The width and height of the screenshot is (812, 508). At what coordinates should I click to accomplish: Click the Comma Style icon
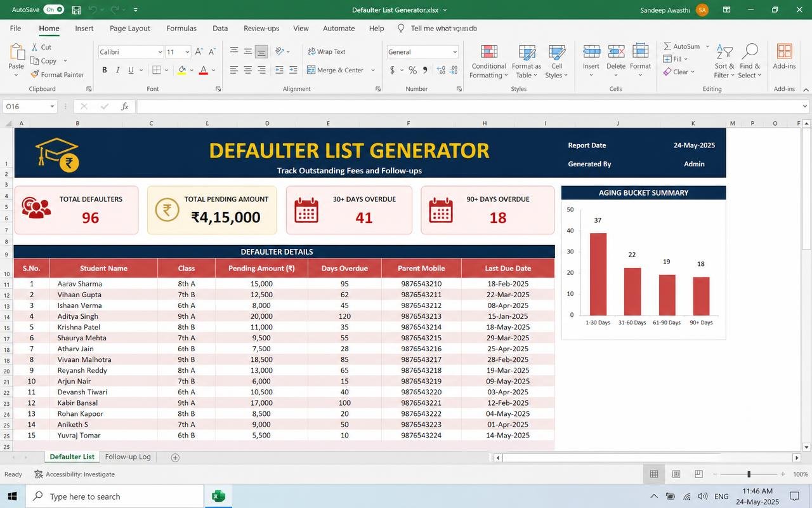point(425,70)
